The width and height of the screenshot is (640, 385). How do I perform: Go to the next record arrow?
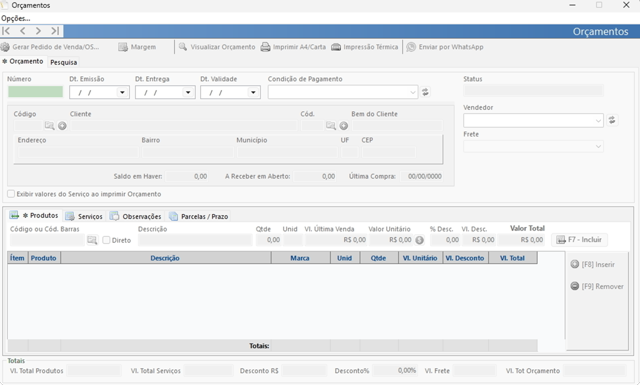38,31
